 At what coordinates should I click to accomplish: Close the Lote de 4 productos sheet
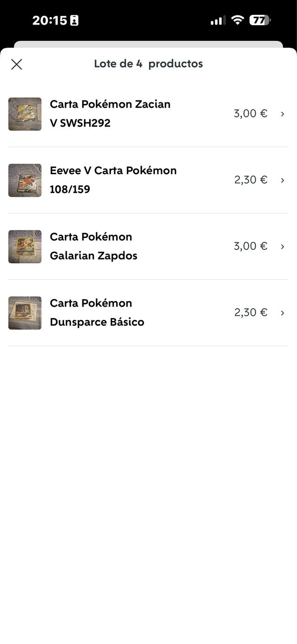[17, 64]
